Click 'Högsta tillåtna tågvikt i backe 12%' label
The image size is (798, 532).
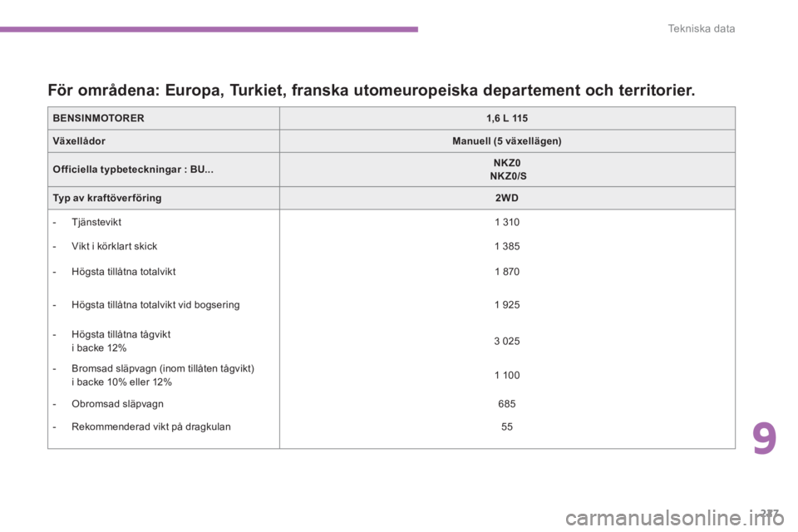click(x=121, y=341)
